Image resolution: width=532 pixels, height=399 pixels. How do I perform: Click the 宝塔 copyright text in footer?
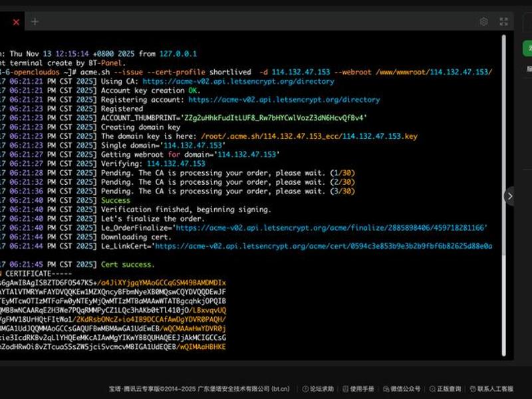199,389
